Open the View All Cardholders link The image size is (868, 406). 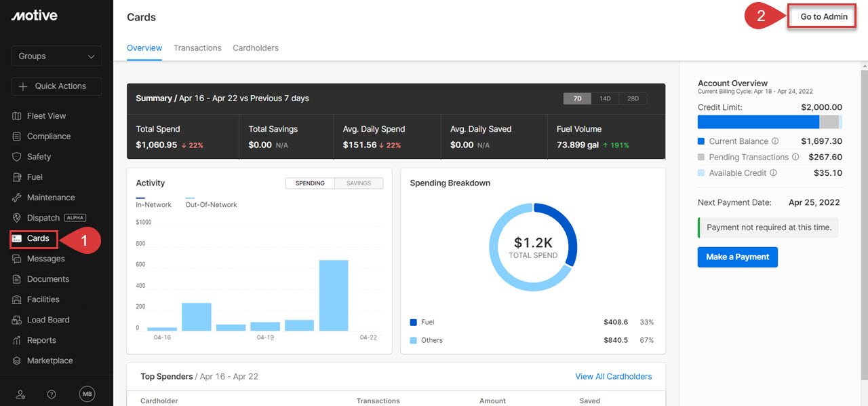613,376
